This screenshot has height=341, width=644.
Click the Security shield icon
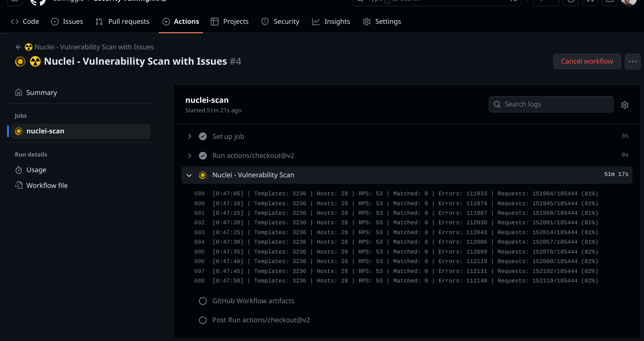coord(265,21)
